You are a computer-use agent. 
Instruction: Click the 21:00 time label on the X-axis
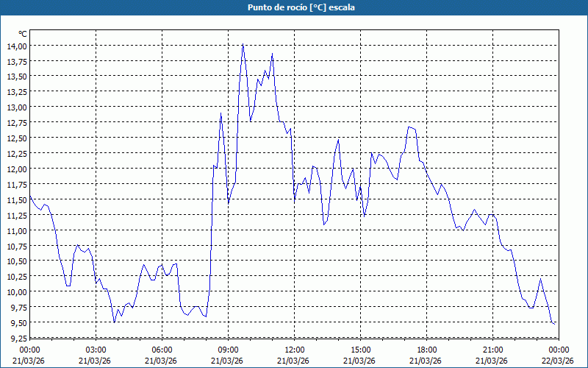pyautogui.click(x=493, y=350)
